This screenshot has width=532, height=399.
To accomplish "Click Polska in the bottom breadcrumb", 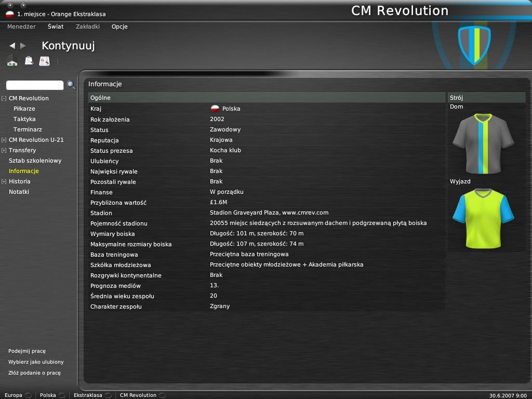I will point(48,395).
